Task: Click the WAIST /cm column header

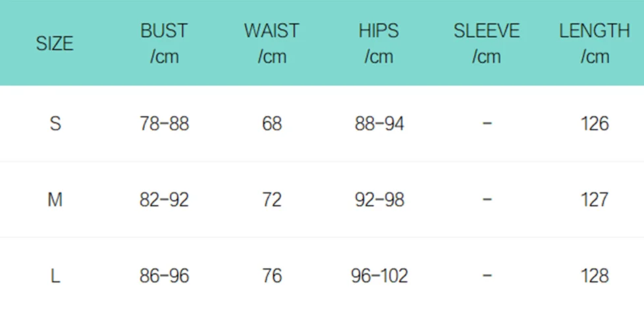Action: click(x=271, y=43)
